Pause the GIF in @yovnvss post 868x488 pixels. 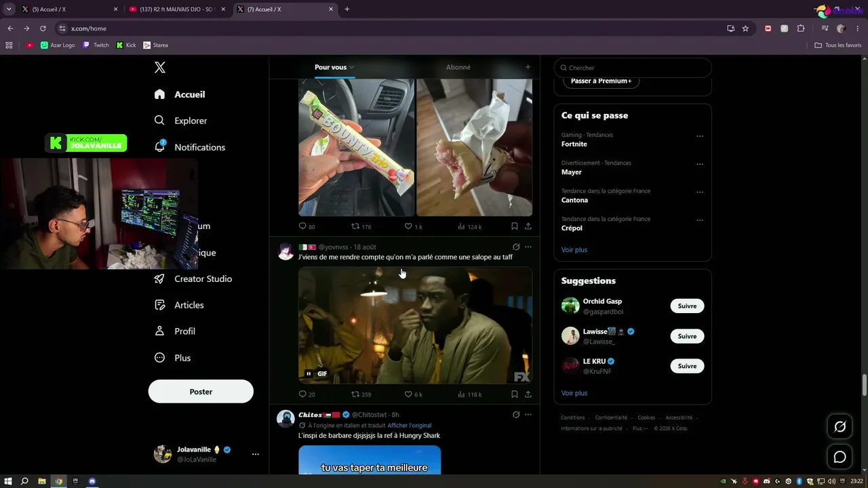(309, 373)
